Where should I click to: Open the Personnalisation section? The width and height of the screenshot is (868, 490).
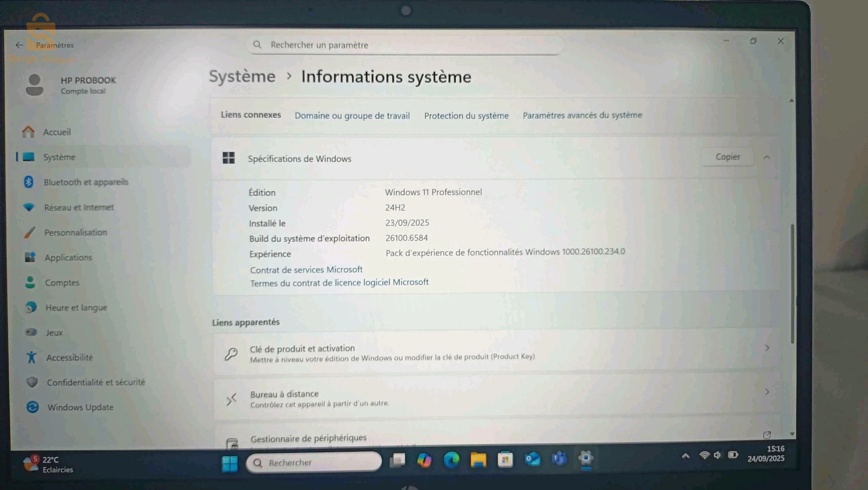coord(76,232)
